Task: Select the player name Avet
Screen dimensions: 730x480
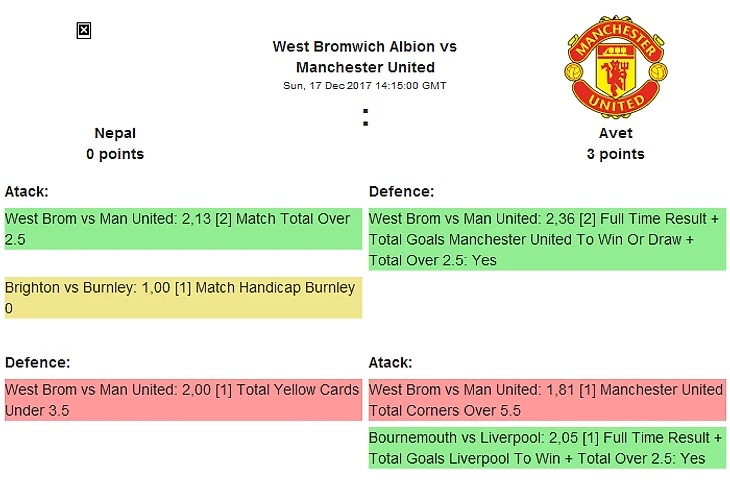Action: pos(615,133)
